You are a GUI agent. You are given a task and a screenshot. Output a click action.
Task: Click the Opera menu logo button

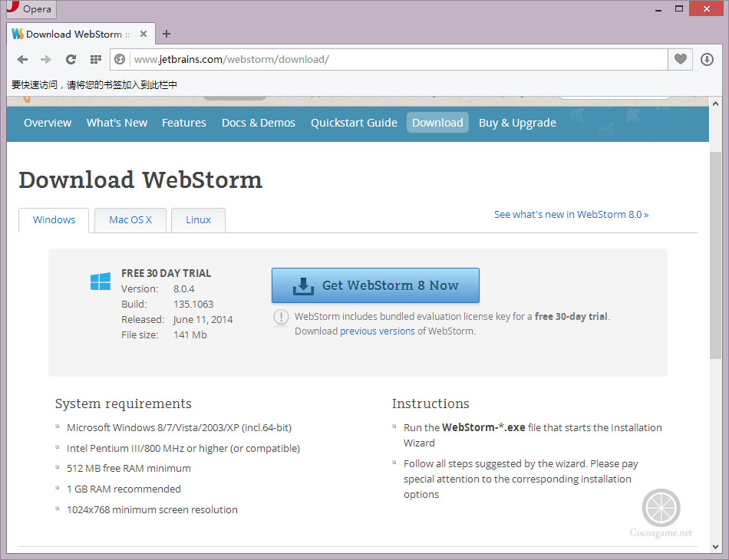31,9
